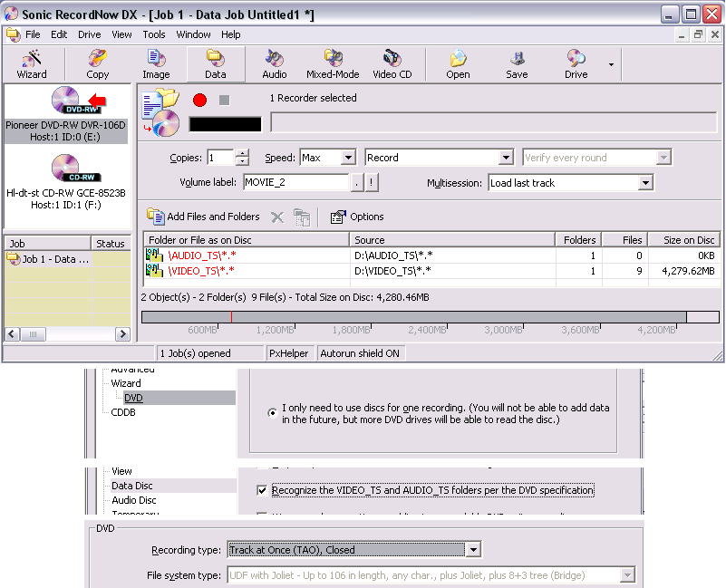Viewport: 726px width, 588px height.
Task: Select the Image toolbar icon
Action: pyautogui.click(x=156, y=64)
